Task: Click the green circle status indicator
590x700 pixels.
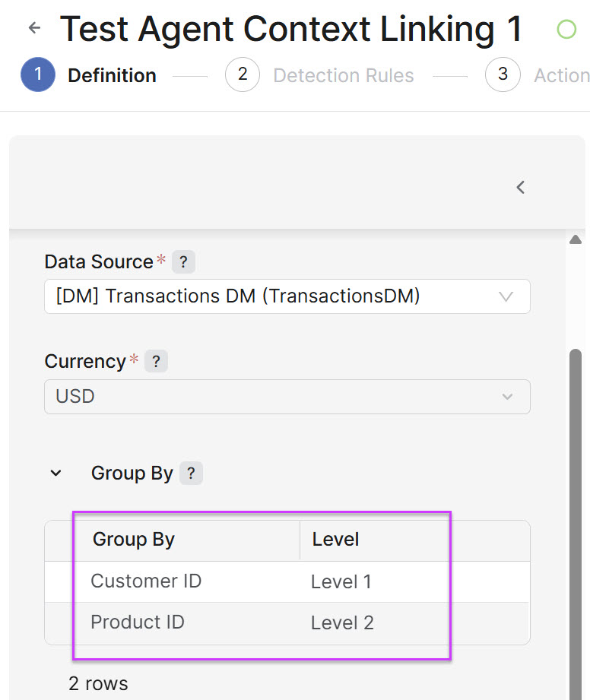Action: point(566,30)
